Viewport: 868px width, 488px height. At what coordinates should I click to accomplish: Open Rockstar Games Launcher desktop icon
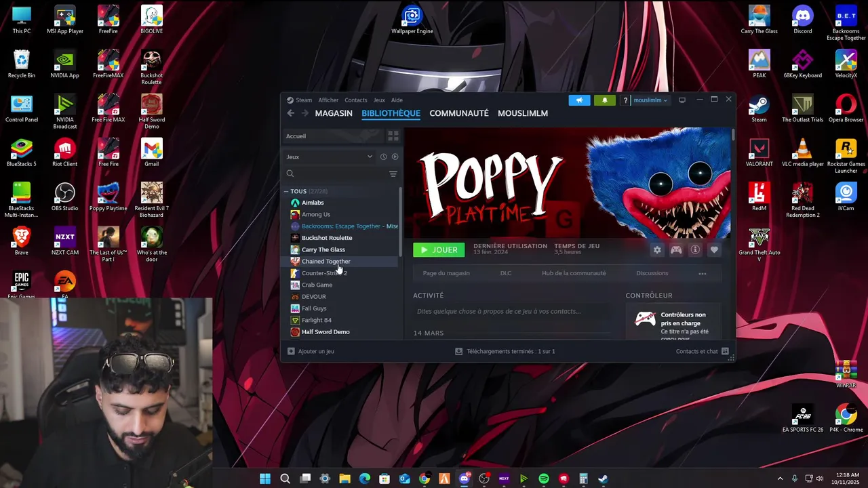[x=846, y=156]
